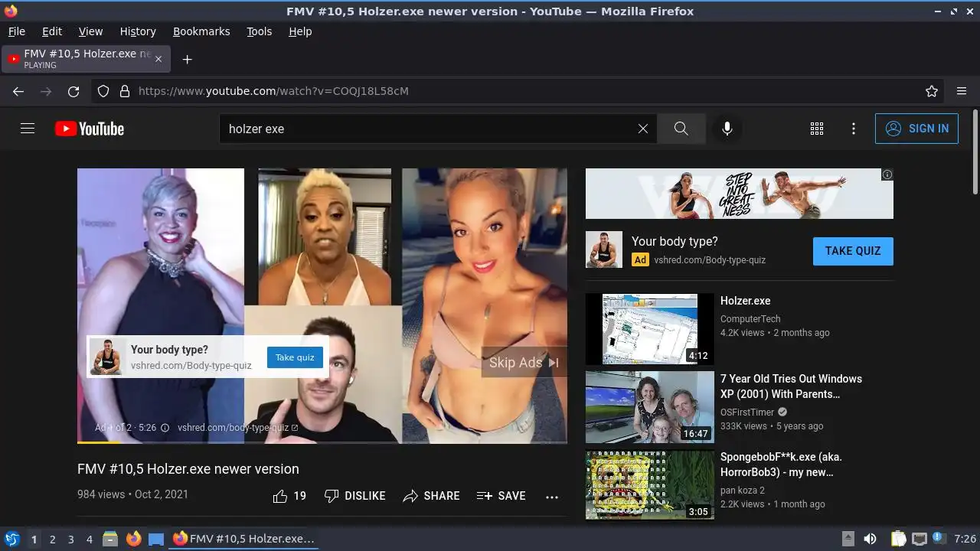
Task: Open the View menu
Action: pos(90,31)
